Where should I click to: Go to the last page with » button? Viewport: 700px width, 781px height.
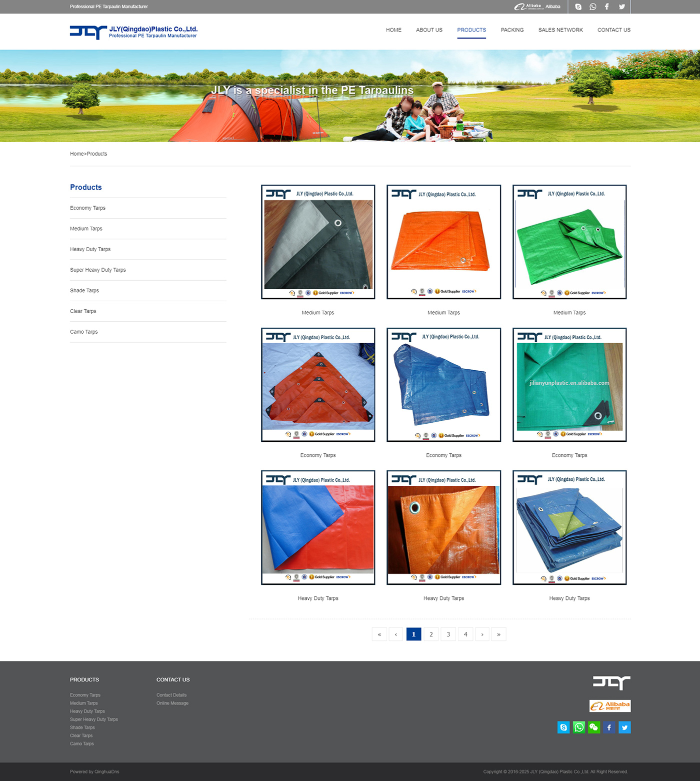[498, 634]
